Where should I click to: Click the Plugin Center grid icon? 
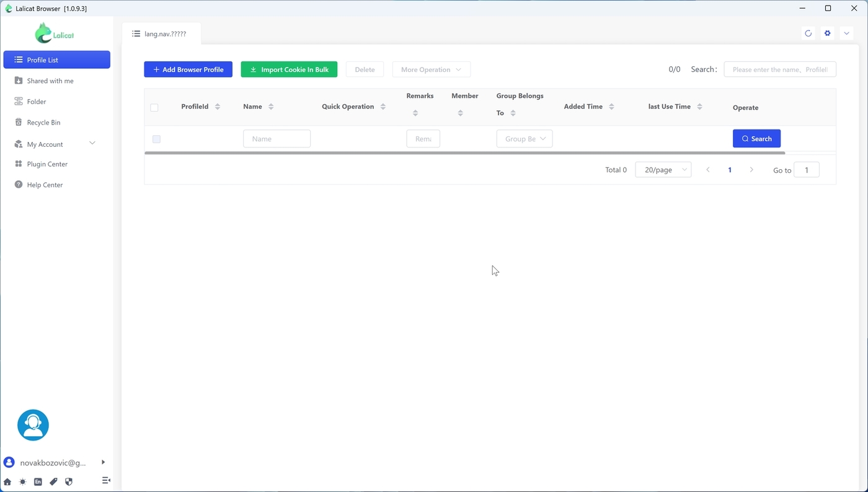click(x=19, y=164)
